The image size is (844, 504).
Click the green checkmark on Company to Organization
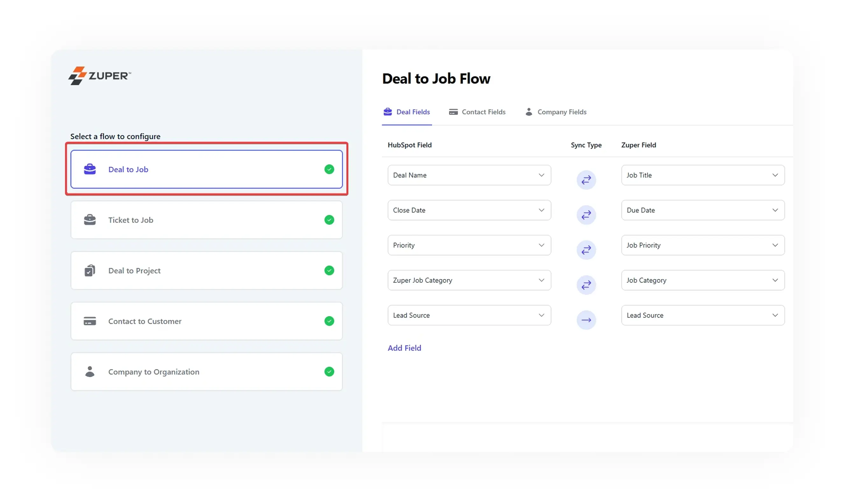329,372
